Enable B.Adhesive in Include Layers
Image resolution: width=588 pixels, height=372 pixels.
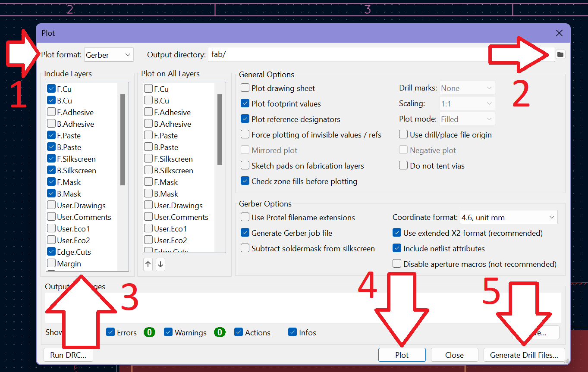pos(51,124)
